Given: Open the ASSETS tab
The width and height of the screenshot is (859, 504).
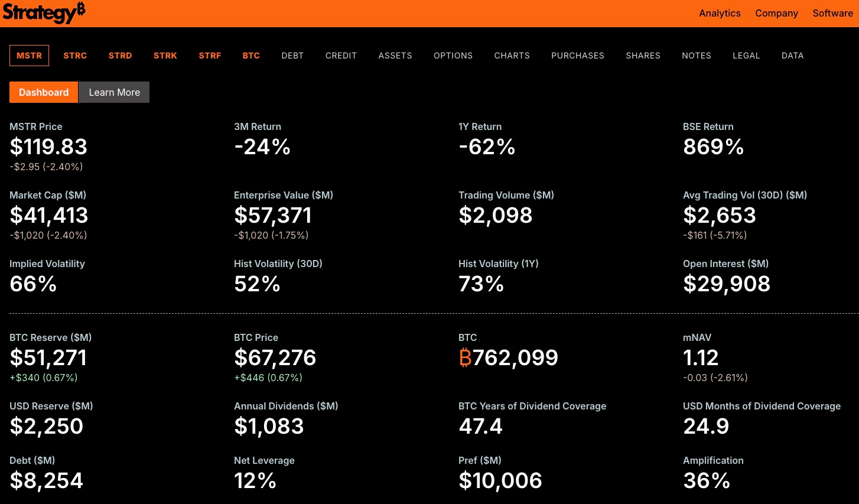Looking at the screenshot, I should pos(395,56).
